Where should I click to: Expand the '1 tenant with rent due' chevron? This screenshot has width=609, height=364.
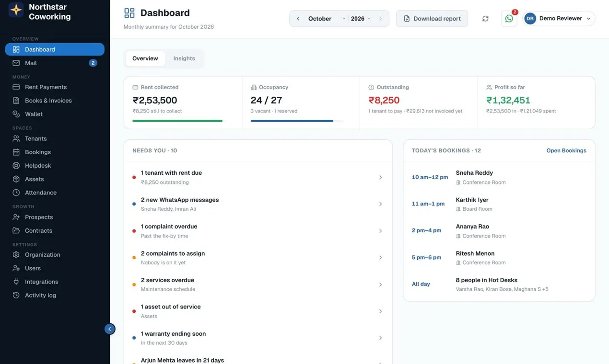tap(380, 177)
